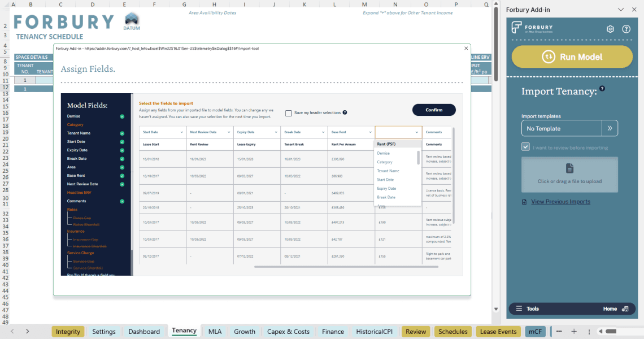Open the Tools hamburger menu icon
This screenshot has width=644, height=339.
(519, 309)
